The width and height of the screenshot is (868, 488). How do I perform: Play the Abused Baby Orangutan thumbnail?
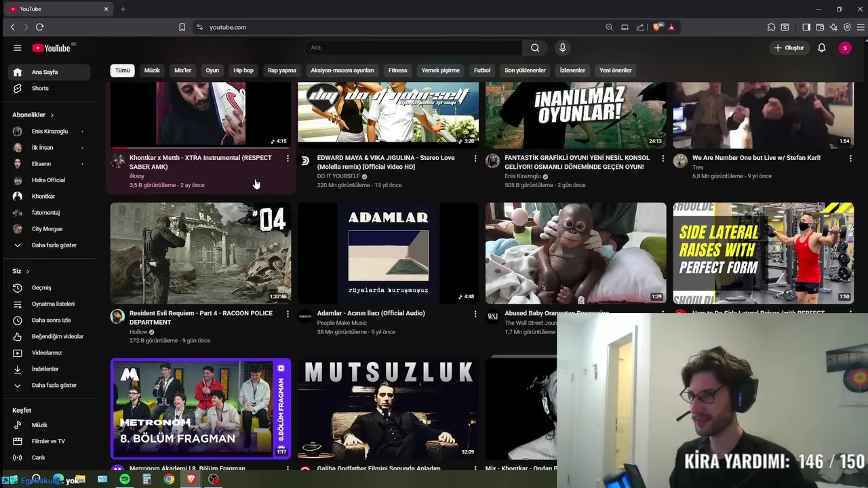click(x=576, y=253)
